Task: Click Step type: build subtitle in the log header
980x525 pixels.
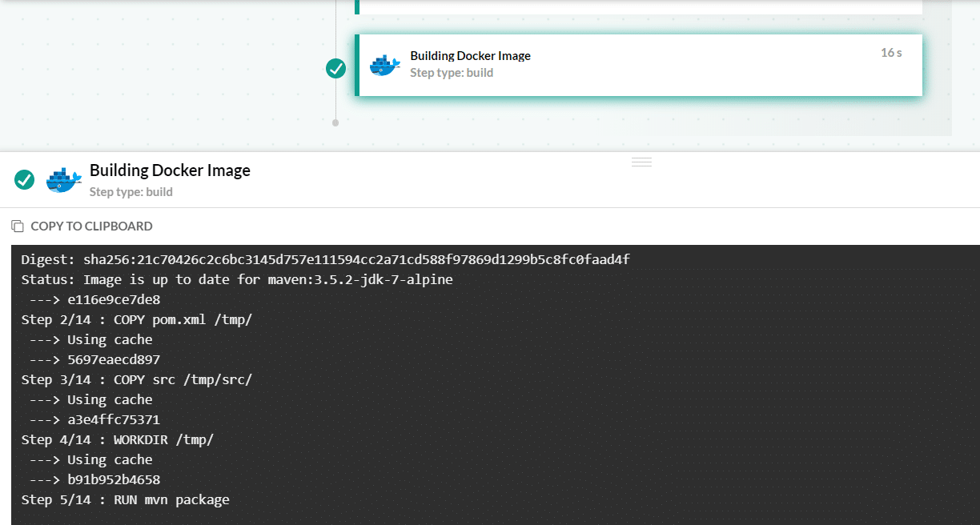Action: (131, 192)
